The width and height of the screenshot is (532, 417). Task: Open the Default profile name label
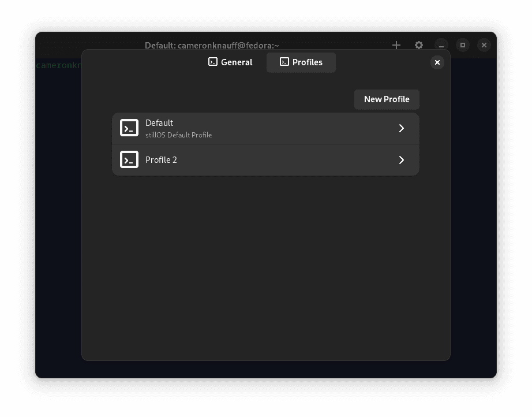(x=159, y=123)
